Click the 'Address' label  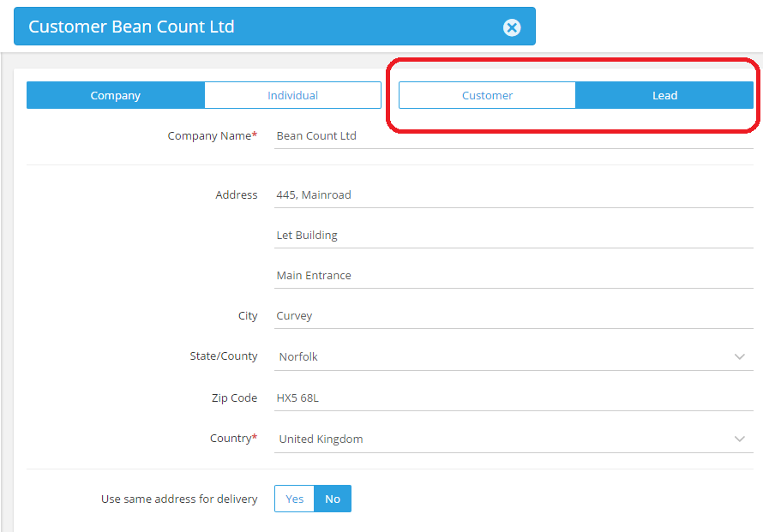[x=237, y=195]
